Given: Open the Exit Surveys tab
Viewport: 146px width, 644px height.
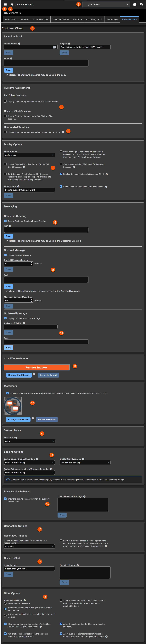Looking at the screenshot, I should (x=112, y=19).
